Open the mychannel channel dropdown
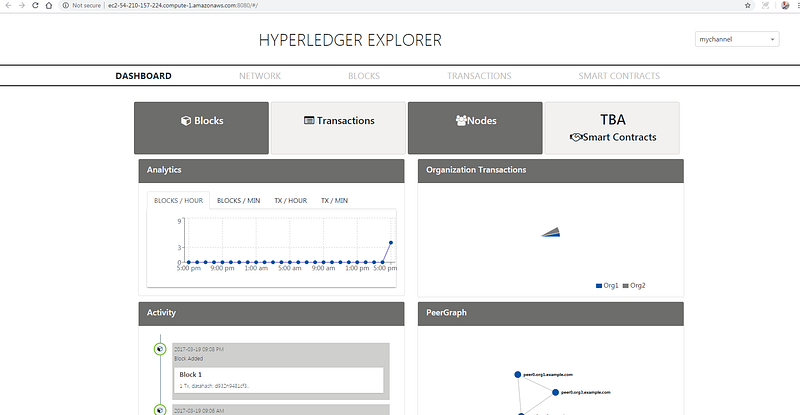800x415 pixels. [737, 39]
